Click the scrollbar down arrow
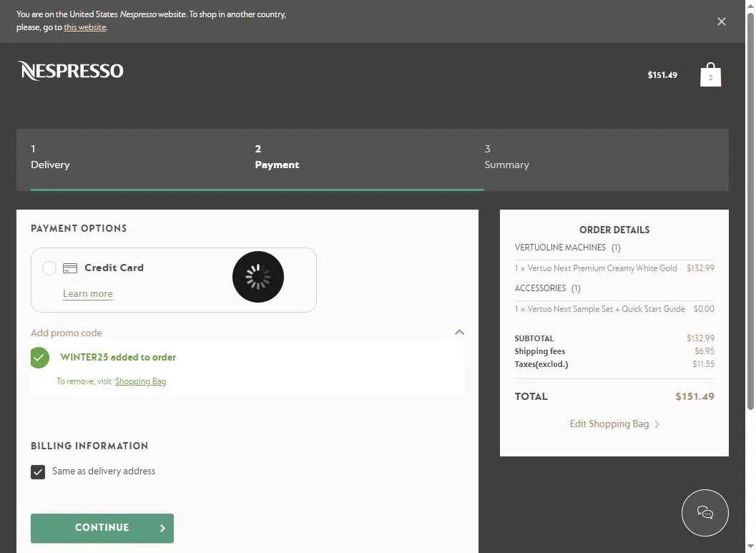Image resolution: width=756 pixels, height=553 pixels. pos(750,547)
